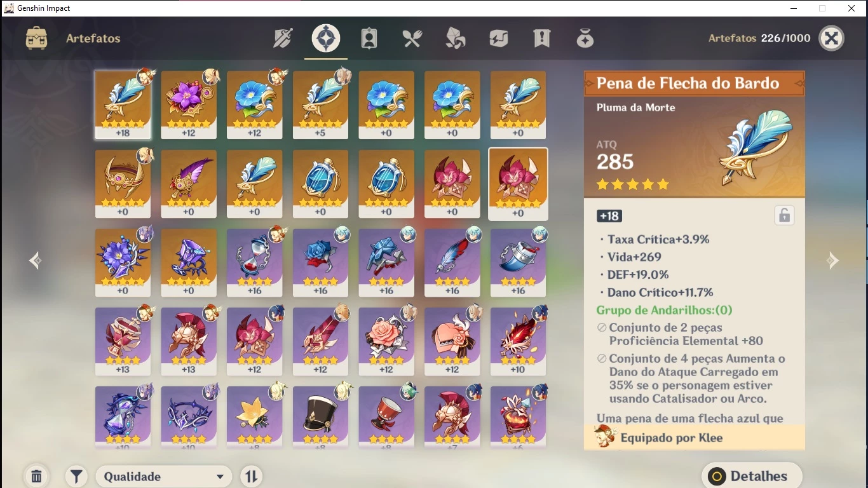The height and width of the screenshot is (488, 868).
Task: Open the Food tab icon
Action: coord(412,38)
